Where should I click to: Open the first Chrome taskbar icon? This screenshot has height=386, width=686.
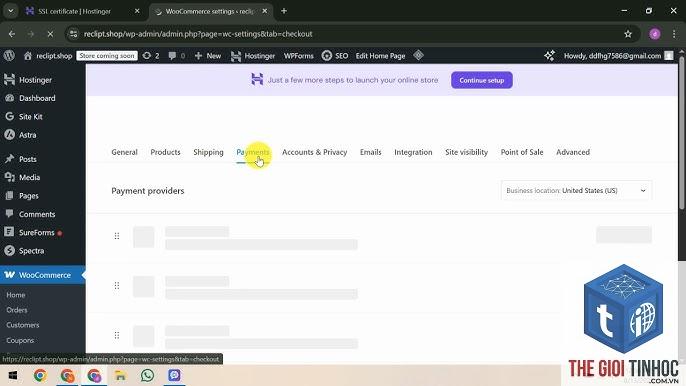tap(40, 375)
